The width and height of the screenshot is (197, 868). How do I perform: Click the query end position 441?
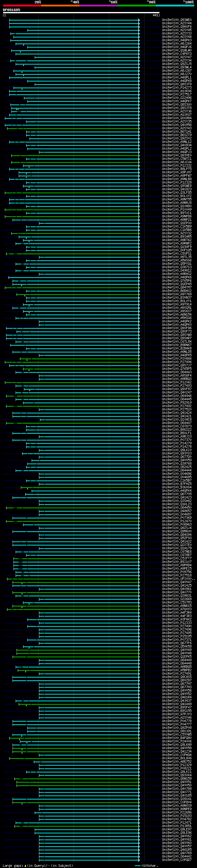pos(155,15)
